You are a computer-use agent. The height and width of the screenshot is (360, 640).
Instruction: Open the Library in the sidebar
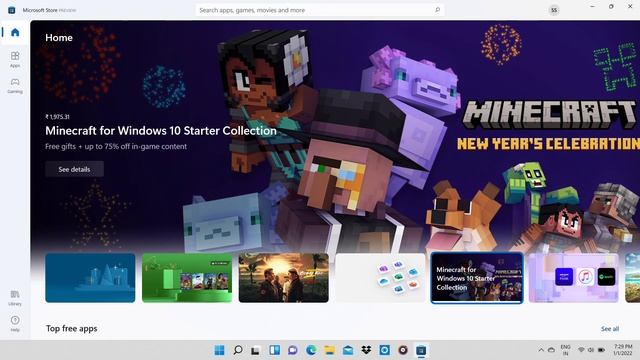15,298
